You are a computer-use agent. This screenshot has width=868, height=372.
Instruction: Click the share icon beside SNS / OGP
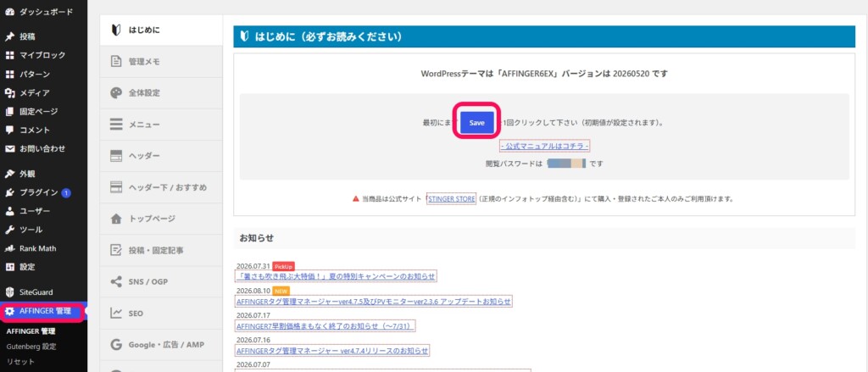coord(116,282)
